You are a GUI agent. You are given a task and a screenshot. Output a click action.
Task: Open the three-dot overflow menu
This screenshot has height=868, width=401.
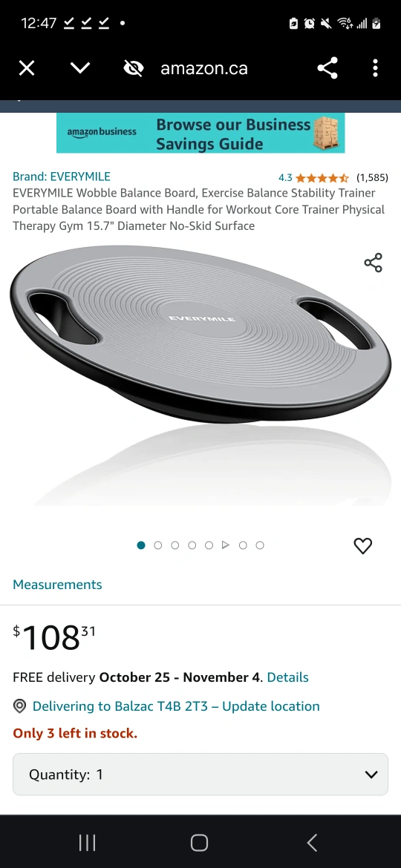(x=375, y=69)
